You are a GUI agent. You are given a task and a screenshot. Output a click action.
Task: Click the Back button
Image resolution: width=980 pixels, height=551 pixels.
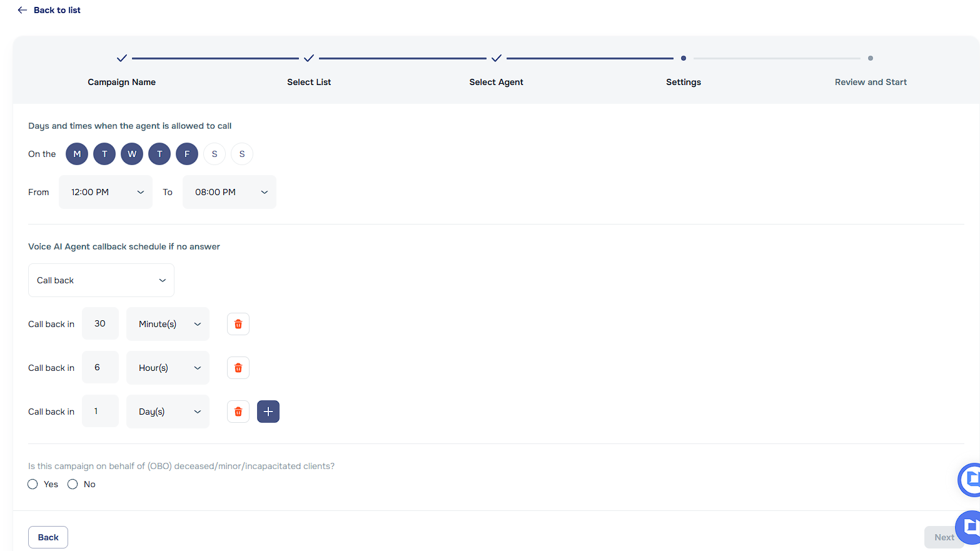(x=48, y=537)
